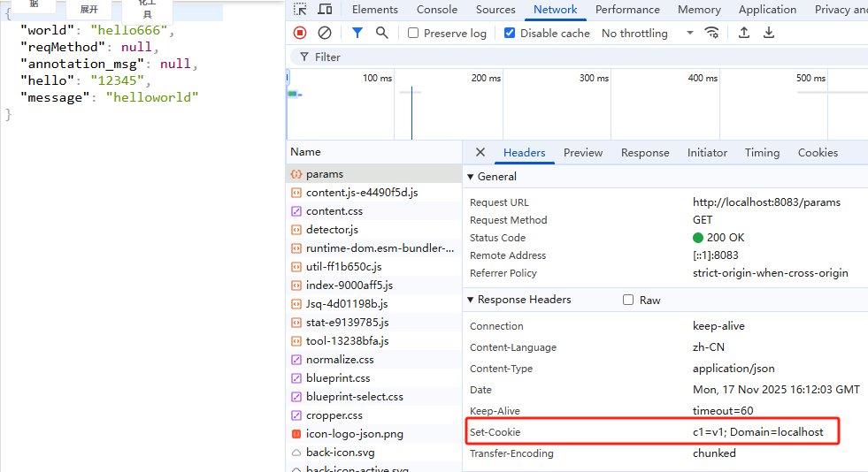
Task: Switch to the Elements panel
Action: [375, 10]
